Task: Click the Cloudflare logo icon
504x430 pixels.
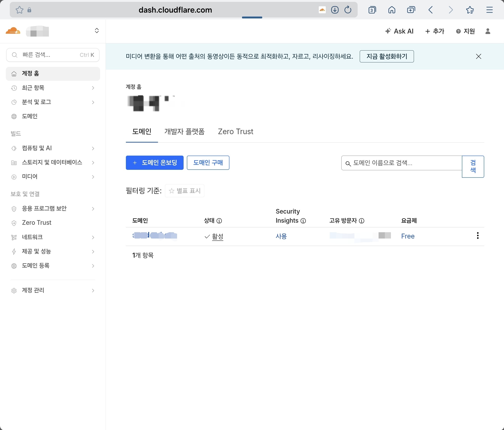Action: tap(13, 31)
